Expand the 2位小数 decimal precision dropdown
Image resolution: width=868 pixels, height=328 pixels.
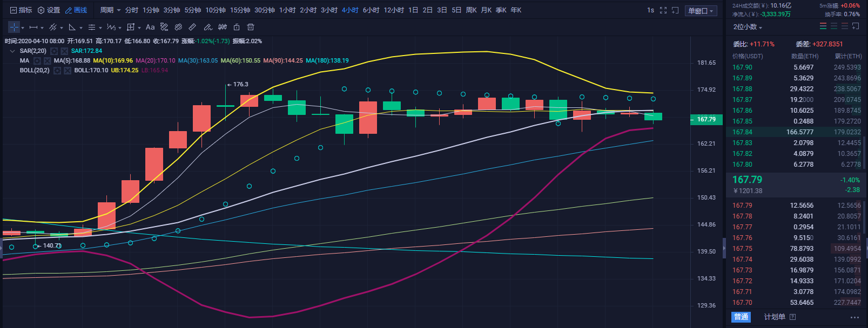[x=748, y=27]
